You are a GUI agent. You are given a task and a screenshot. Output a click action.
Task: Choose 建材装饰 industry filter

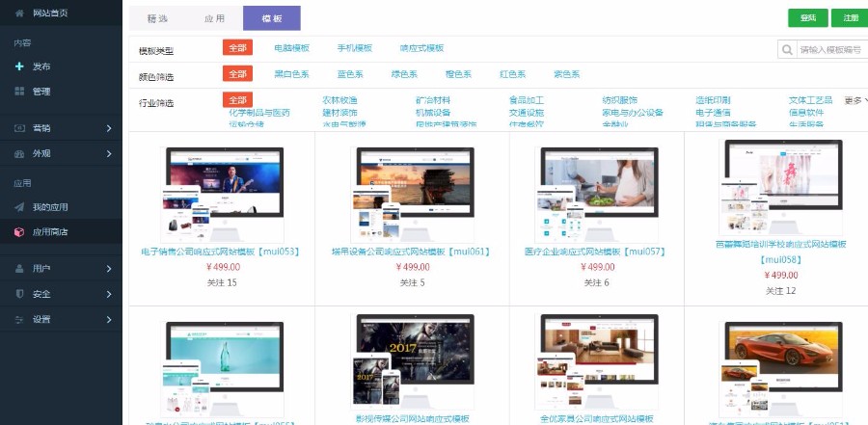339,113
